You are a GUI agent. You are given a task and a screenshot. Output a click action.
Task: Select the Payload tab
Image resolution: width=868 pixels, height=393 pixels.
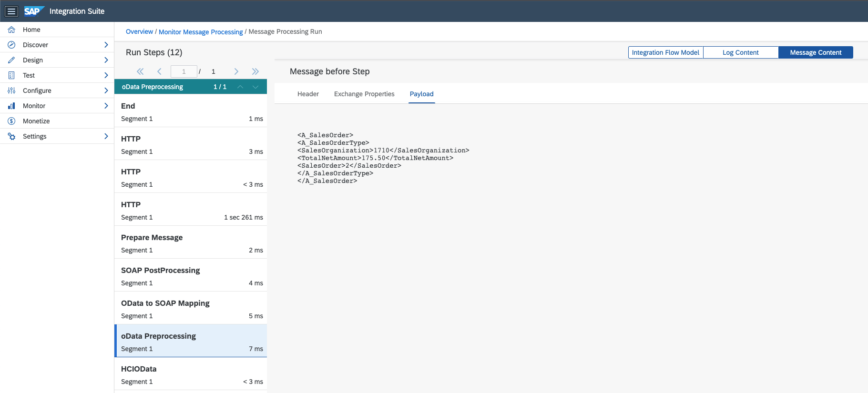point(422,94)
